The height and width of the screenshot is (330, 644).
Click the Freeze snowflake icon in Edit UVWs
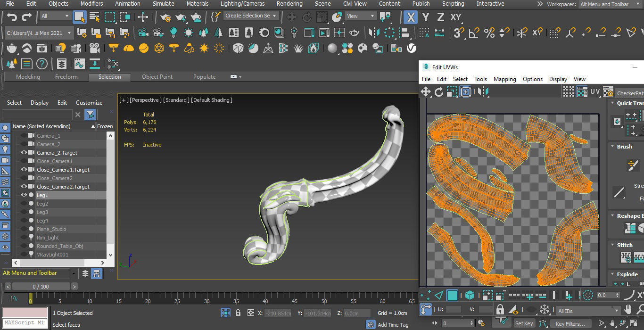tap(545, 310)
